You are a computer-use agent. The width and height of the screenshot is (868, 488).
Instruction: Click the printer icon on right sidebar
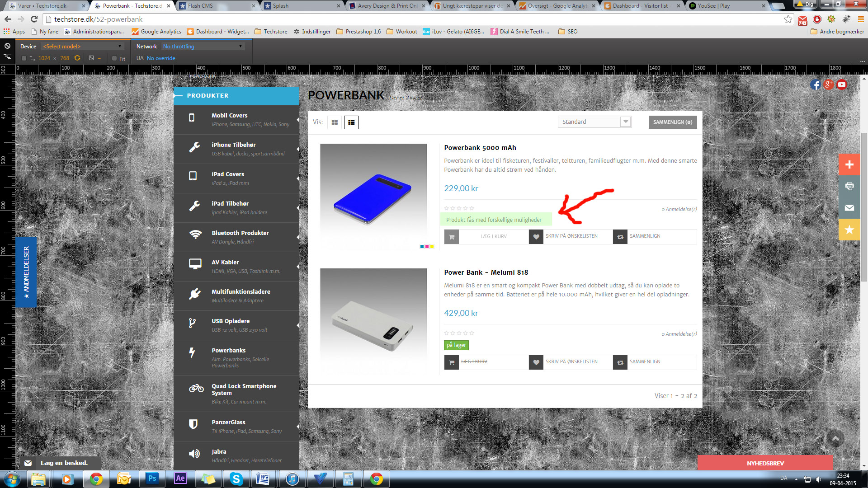(x=849, y=186)
